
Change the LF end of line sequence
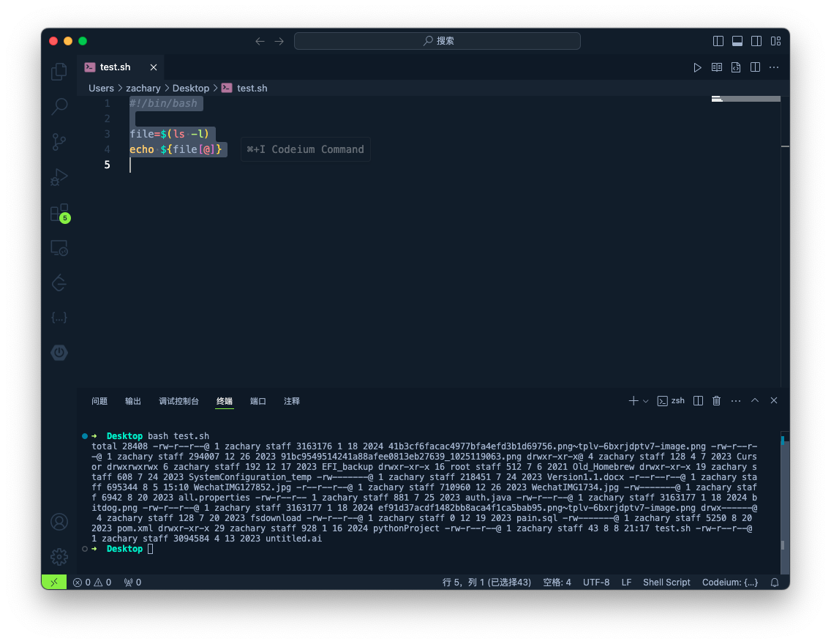(x=626, y=582)
